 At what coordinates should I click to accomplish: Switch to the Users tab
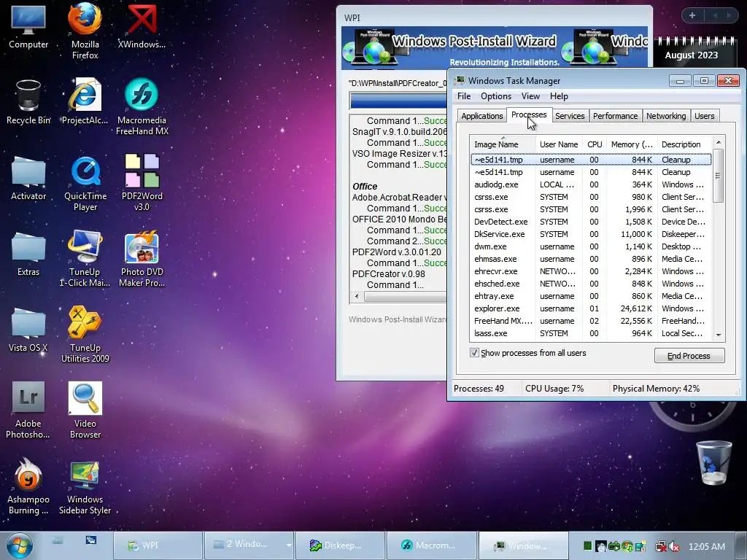(704, 116)
